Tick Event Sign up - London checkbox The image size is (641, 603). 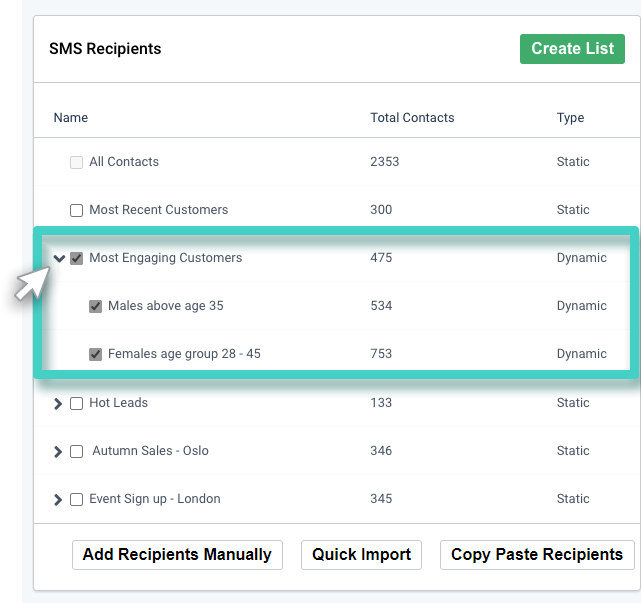pos(77,499)
